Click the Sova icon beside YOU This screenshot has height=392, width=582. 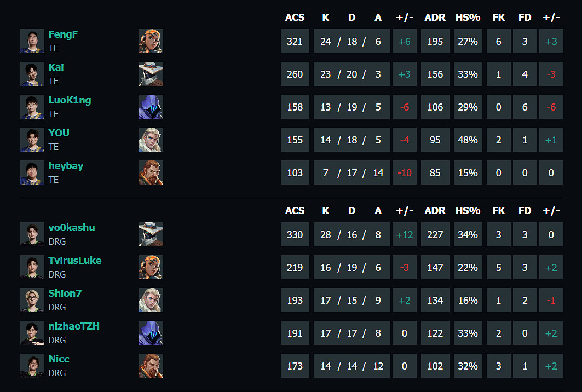(151, 140)
